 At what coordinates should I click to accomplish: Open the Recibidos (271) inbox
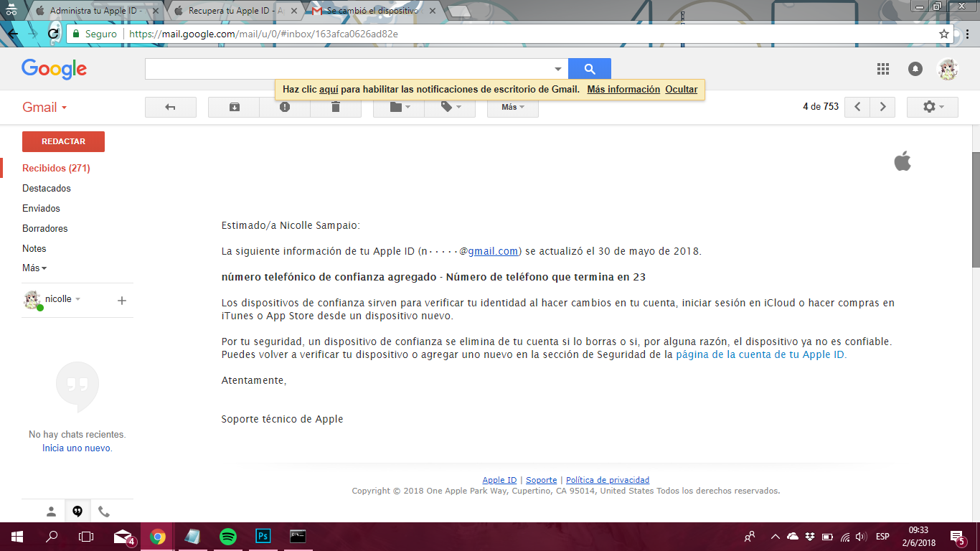(56, 169)
